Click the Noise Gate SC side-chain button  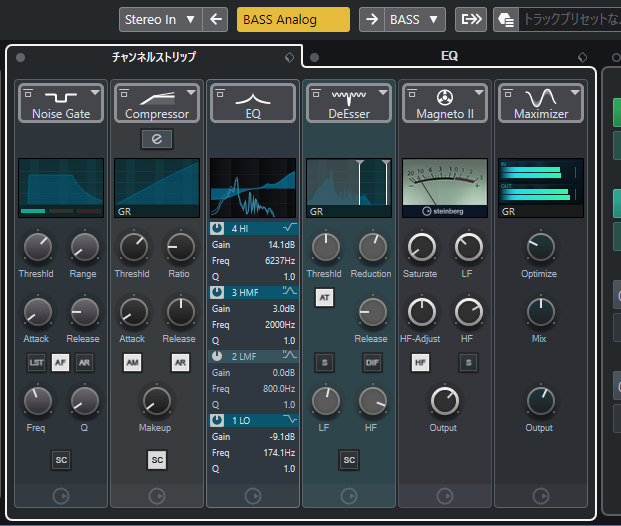(x=61, y=460)
